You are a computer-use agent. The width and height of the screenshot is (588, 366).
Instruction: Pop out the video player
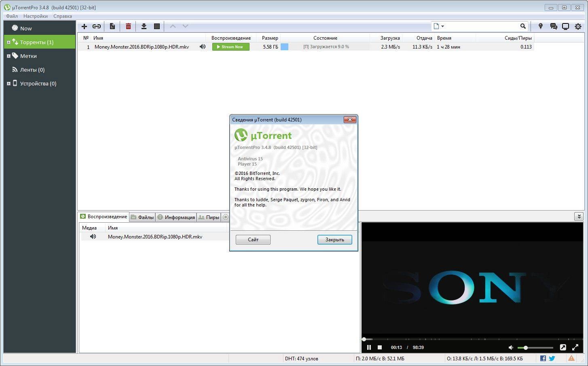[x=563, y=347]
